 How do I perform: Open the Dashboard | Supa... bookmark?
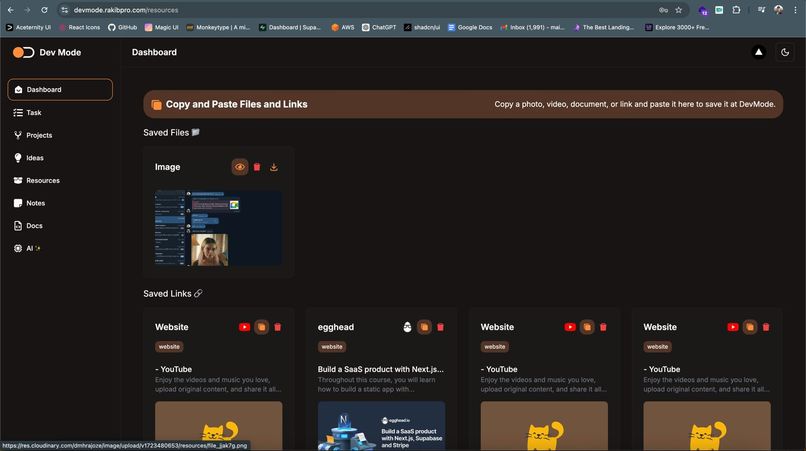(290, 27)
